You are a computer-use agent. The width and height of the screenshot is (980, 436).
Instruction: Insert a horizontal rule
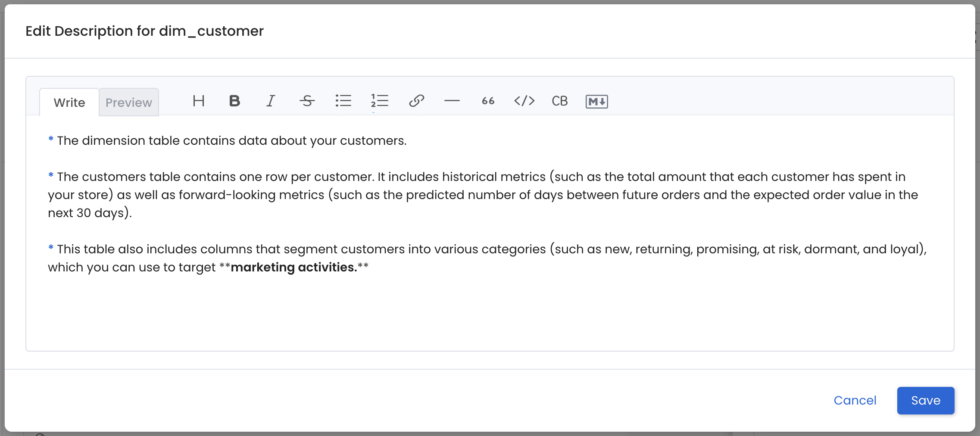click(x=452, y=101)
